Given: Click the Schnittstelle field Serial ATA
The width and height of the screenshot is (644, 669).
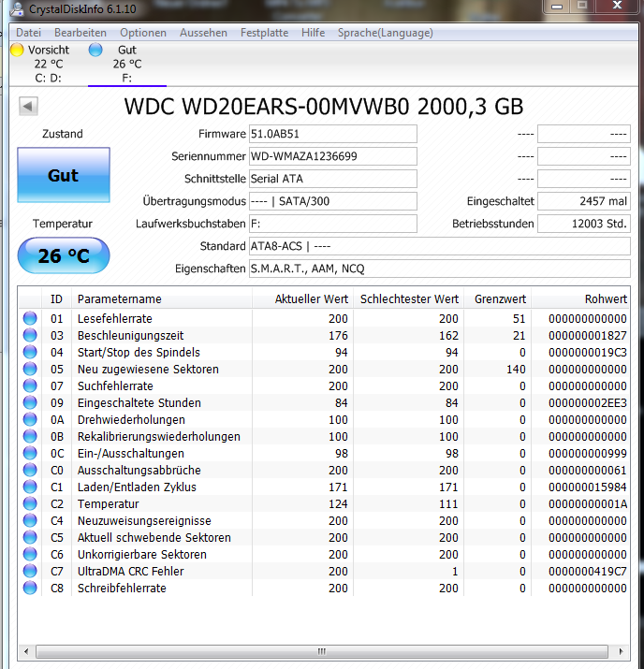Looking at the screenshot, I should coord(333,179).
